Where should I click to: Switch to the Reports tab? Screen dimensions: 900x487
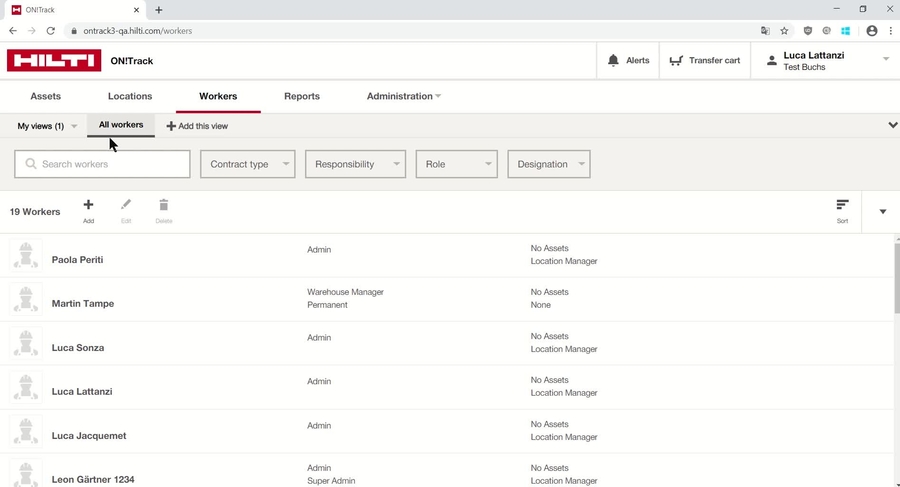[302, 96]
